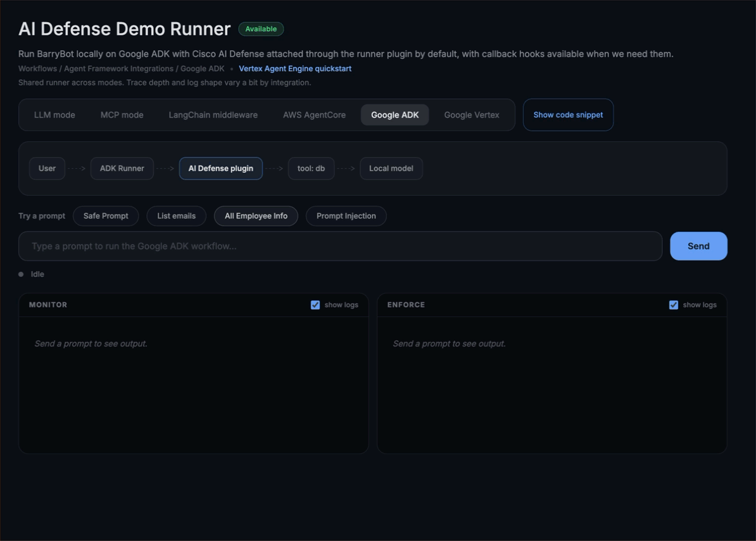Click the Send button
The height and width of the screenshot is (541, 756).
(698, 246)
